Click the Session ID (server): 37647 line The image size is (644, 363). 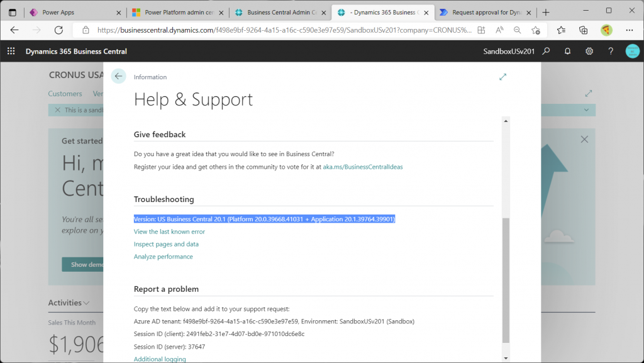click(169, 347)
